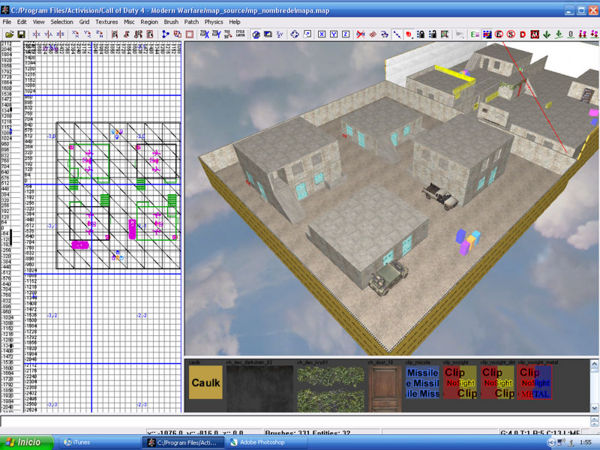
Task: Click the colorful grid texture icon
Action: tap(487, 34)
